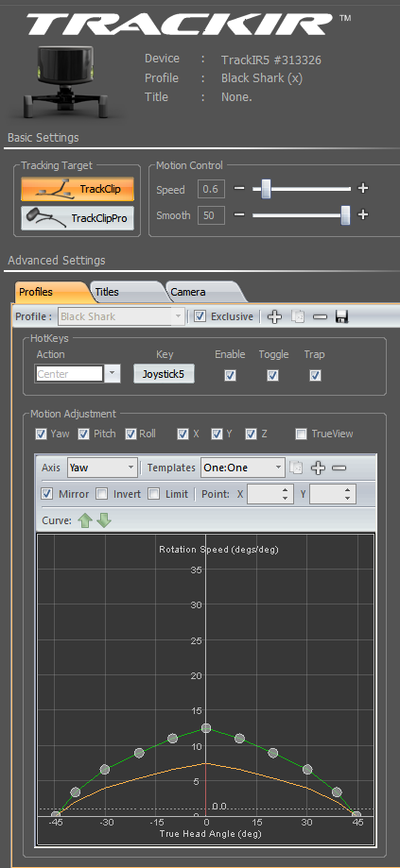The image size is (400, 868).
Task: Increase Speed with the plus icon
Action: [x=363, y=188]
